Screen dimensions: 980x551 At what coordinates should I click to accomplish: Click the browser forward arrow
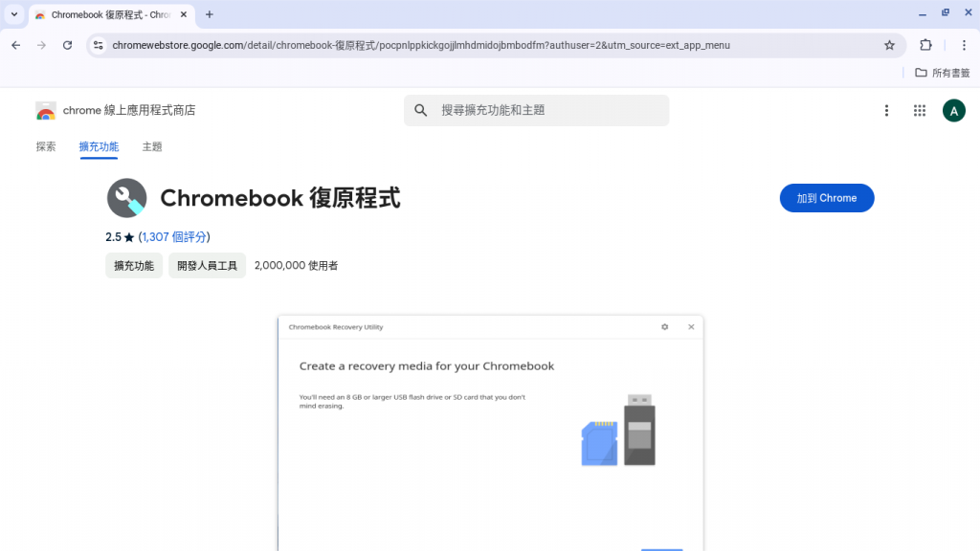pos(41,45)
